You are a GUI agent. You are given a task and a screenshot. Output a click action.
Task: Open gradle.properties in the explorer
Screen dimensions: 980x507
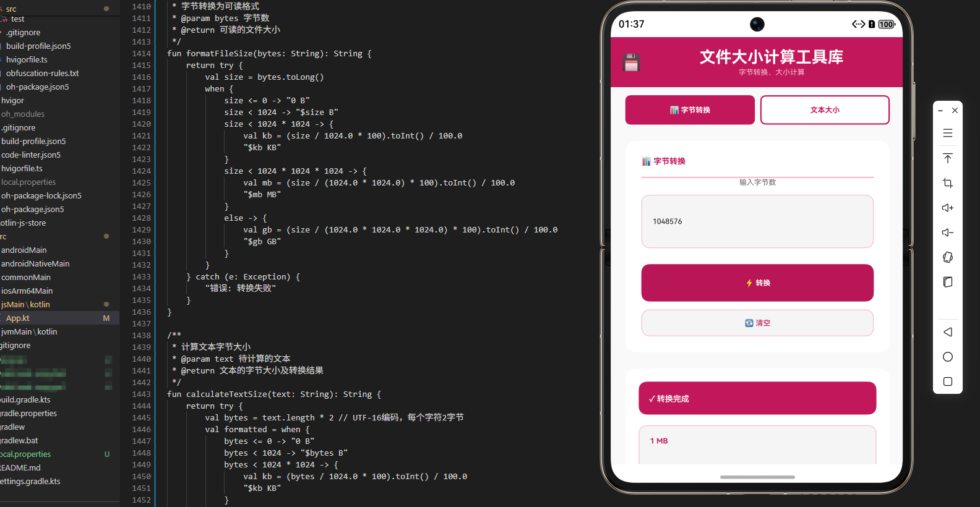pos(28,414)
